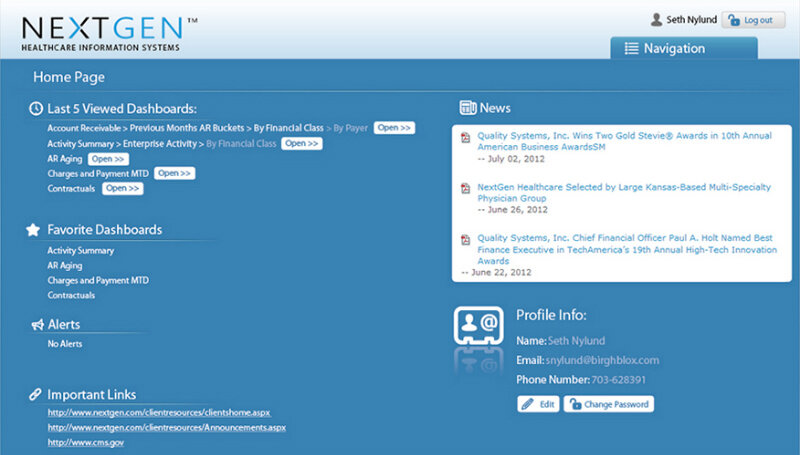800x455 pixels.
Task: Select Activity Summary under Favorite Dashboards
Action: (81, 251)
